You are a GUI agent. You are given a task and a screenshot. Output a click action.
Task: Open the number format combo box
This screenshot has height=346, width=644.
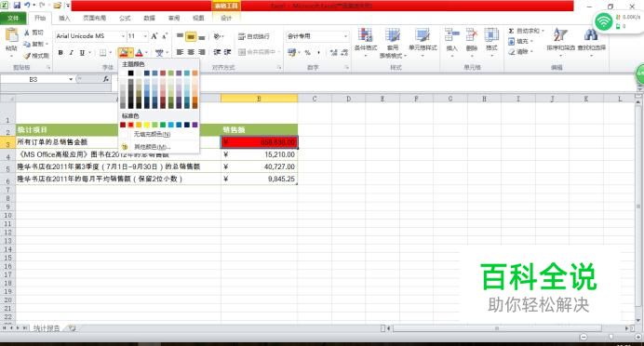point(317,36)
